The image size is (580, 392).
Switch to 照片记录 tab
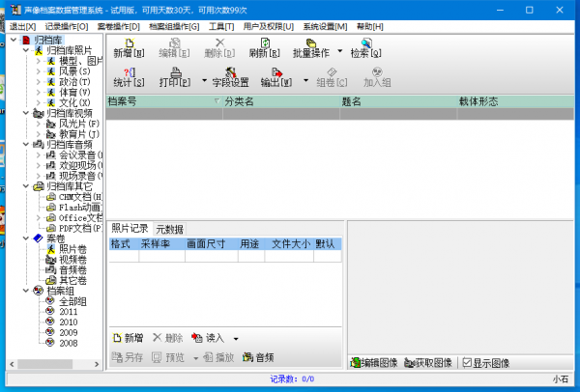pyautogui.click(x=130, y=228)
